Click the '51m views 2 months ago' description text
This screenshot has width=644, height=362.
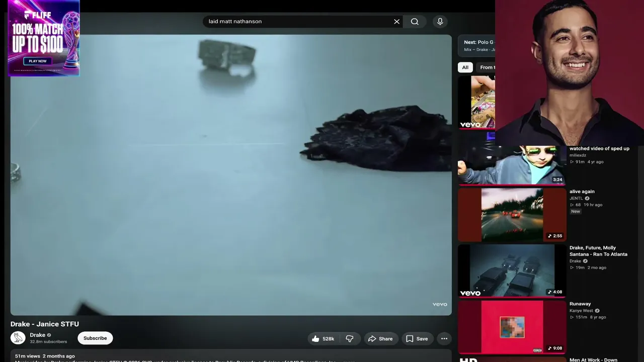(45, 356)
